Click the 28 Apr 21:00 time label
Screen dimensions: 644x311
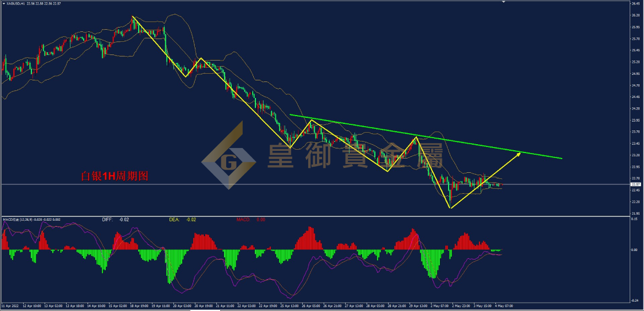coord(396,306)
